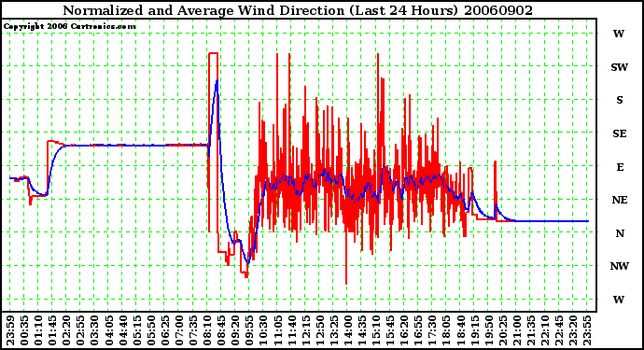
Task: Click the '12:50' time axis label
Action: (319, 330)
